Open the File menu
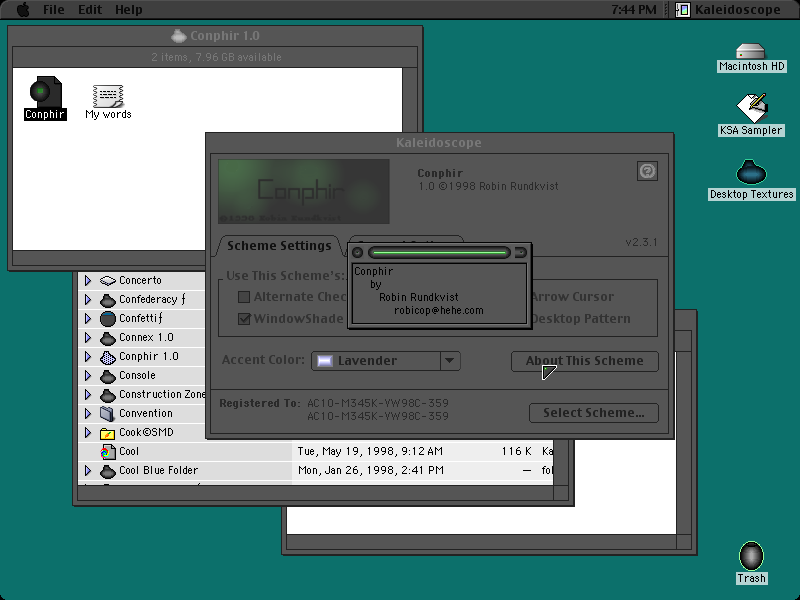800x600 pixels. [x=54, y=10]
